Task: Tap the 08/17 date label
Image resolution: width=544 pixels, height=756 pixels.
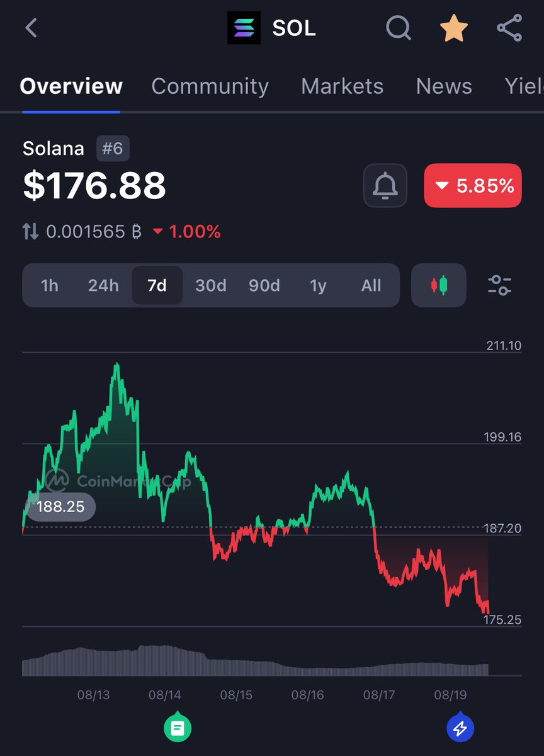Action: click(x=379, y=695)
